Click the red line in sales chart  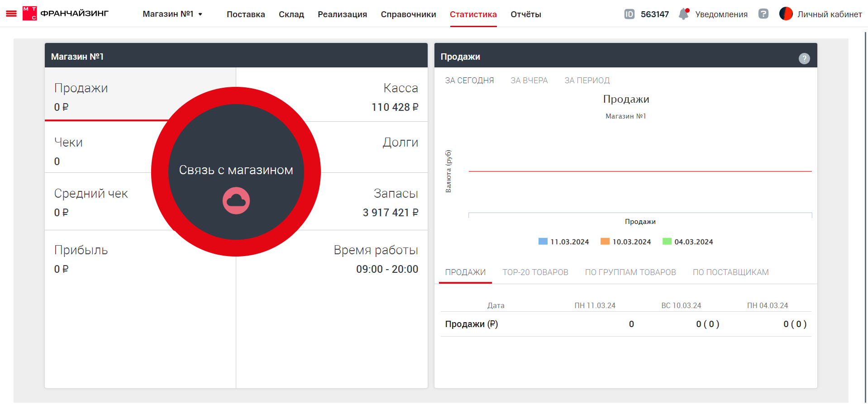[640, 171]
